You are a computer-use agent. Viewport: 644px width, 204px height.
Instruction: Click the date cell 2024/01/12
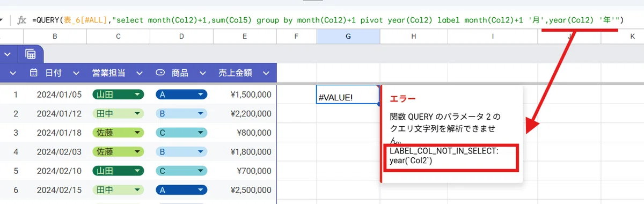coord(59,113)
